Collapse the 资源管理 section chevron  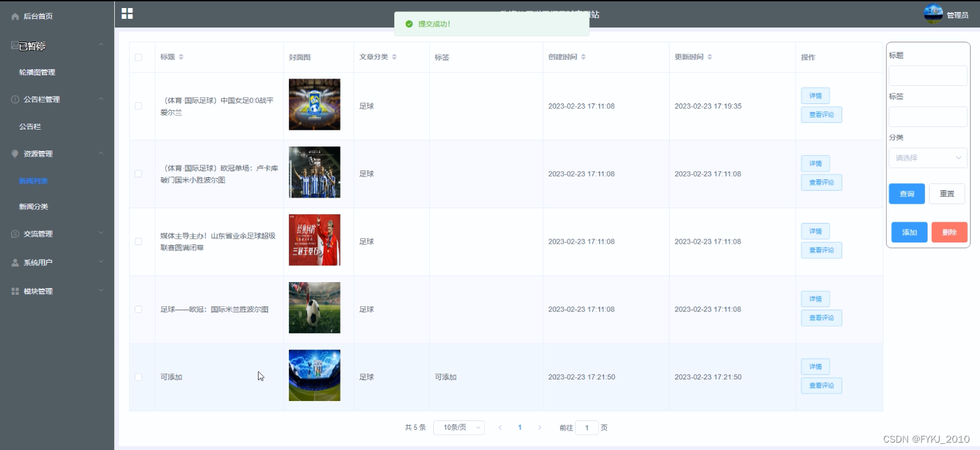point(101,154)
